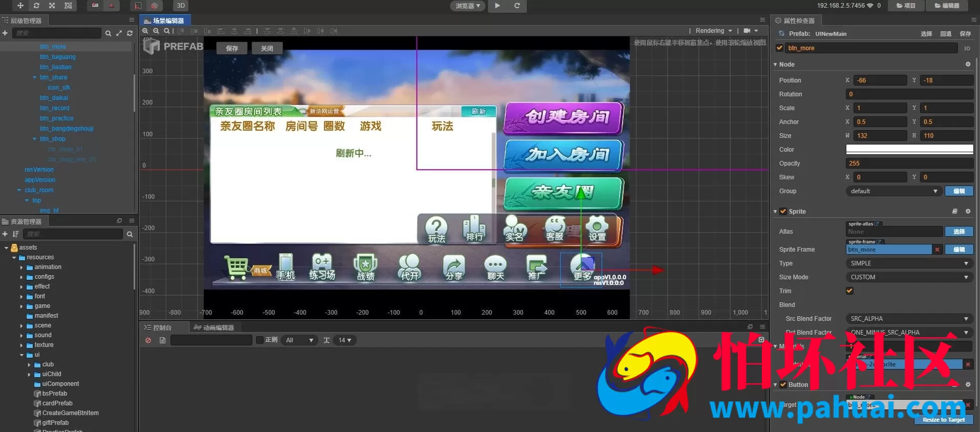980x432 pixels.
Task: Switch to 动画编辑器 tab
Action: pos(214,327)
